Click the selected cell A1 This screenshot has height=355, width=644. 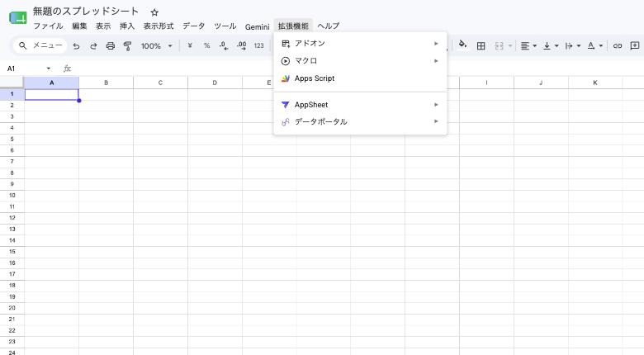click(52, 94)
